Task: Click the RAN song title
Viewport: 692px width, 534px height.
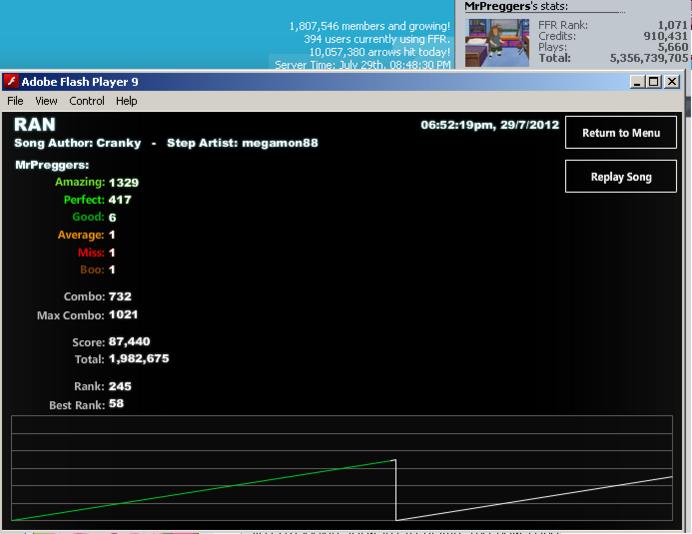Action: point(35,125)
